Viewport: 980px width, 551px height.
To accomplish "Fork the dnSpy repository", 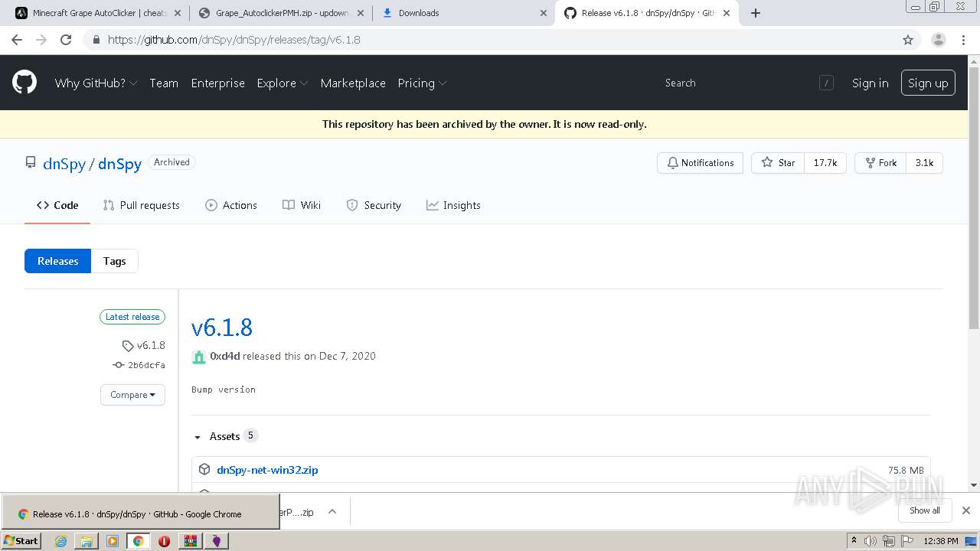I will (x=880, y=163).
